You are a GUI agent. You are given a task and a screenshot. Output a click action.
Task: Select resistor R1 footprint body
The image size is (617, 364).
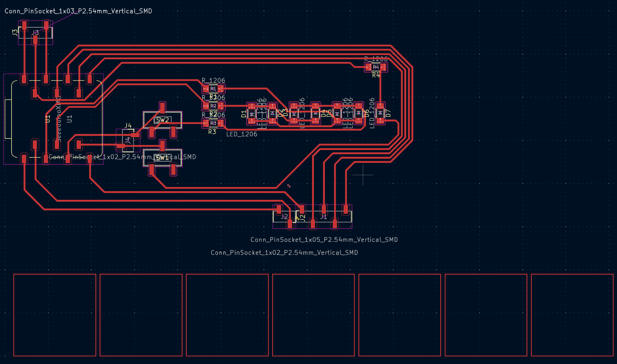point(213,89)
